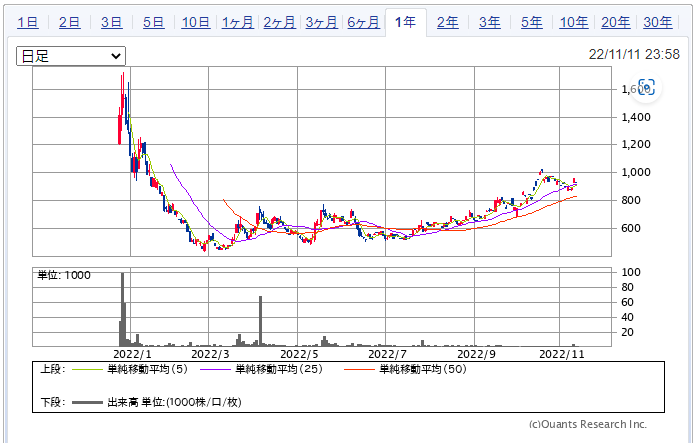Click the 100 volume axis label
697x443 pixels.
[x=631, y=272]
